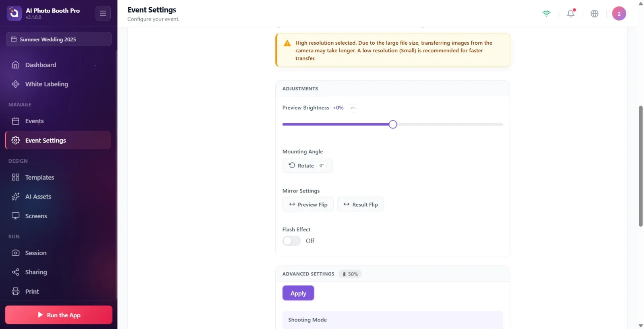Click the AI Photo Booth Pro logo
Screen dimensions: 644x329
14,13
